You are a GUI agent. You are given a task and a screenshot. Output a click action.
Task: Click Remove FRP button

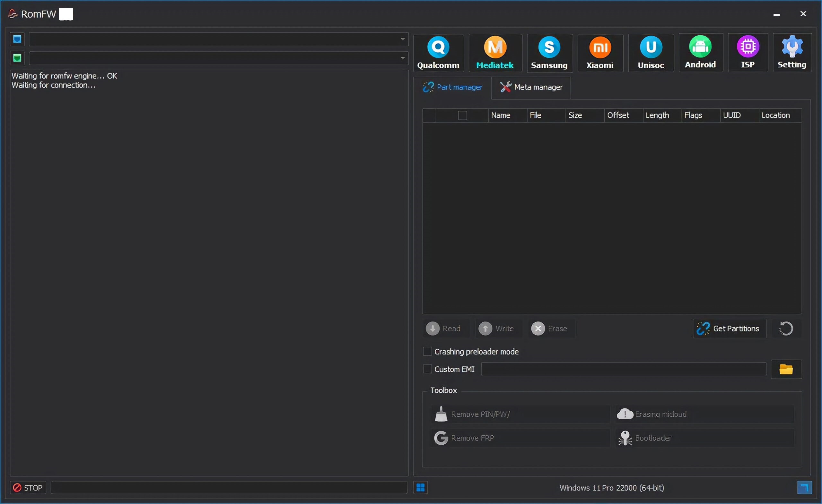pos(520,438)
